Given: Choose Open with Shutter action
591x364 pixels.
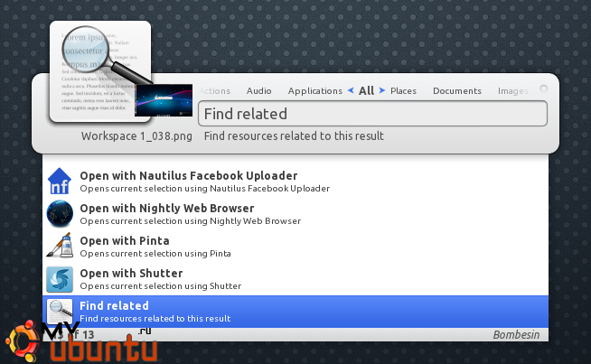Looking at the screenshot, I should pyautogui.click(x=131, y=274).
